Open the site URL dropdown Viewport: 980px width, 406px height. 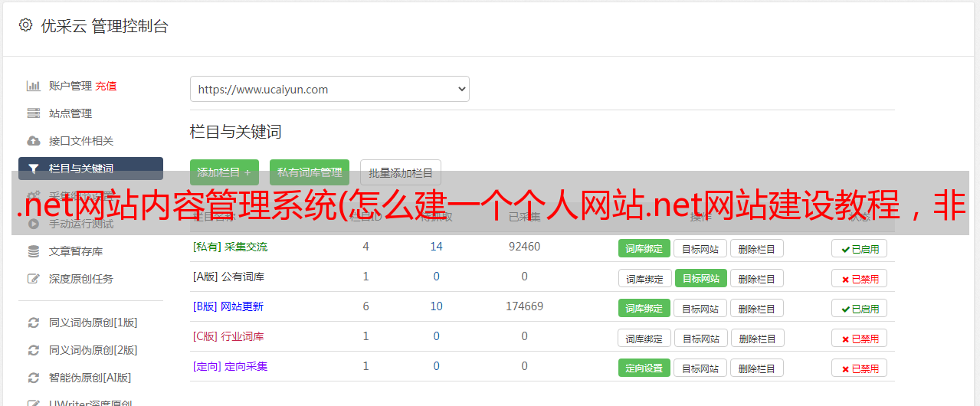[x=329, y=89]
